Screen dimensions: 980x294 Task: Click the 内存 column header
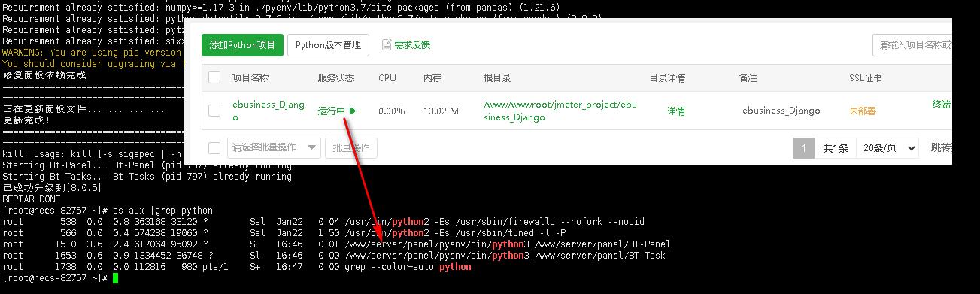click(x=432, y=77)
